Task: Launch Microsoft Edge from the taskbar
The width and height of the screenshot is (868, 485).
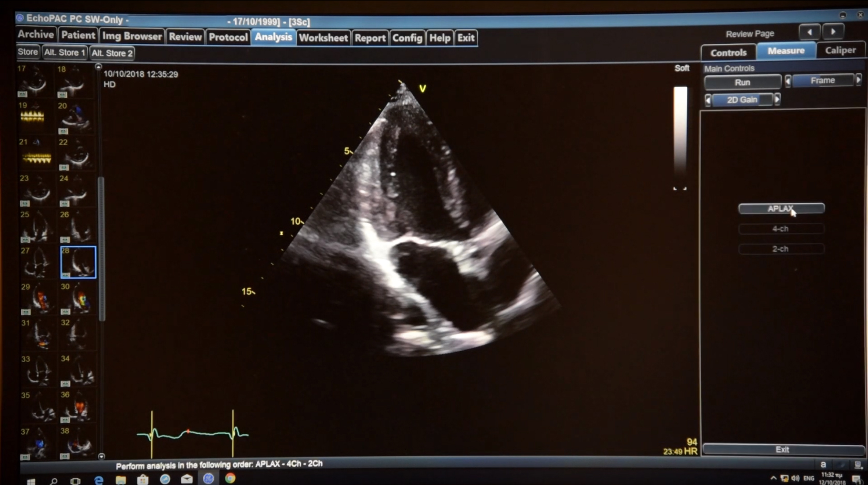Action: tap(98, 479)
